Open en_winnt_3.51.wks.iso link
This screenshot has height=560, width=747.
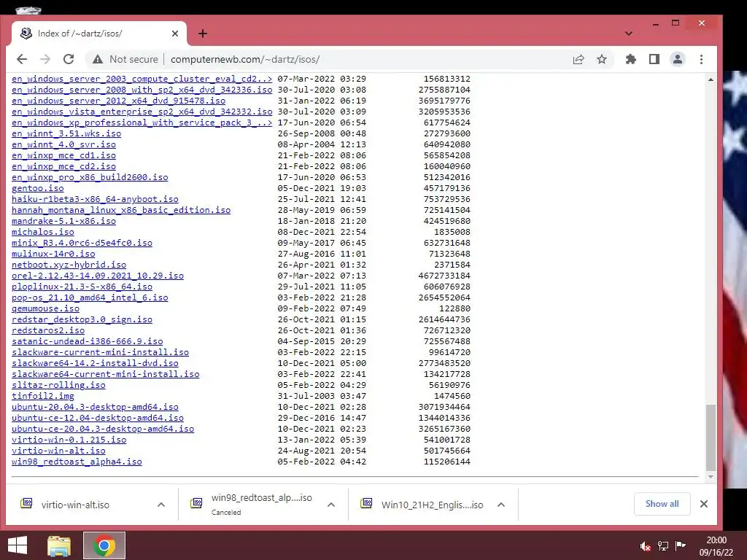coord(66,134)
